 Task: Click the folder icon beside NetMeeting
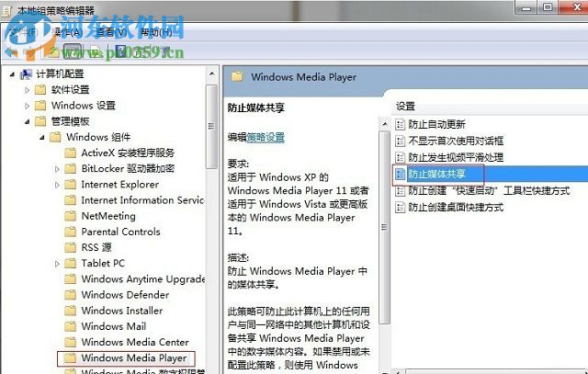coord(70,216)
